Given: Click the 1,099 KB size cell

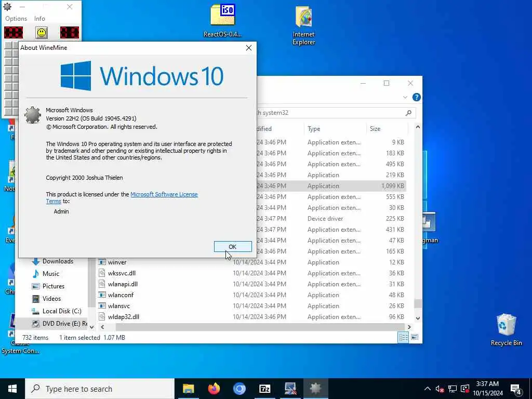Looking at the screenshot, I should pyautogui.click(x=393, y=186).
